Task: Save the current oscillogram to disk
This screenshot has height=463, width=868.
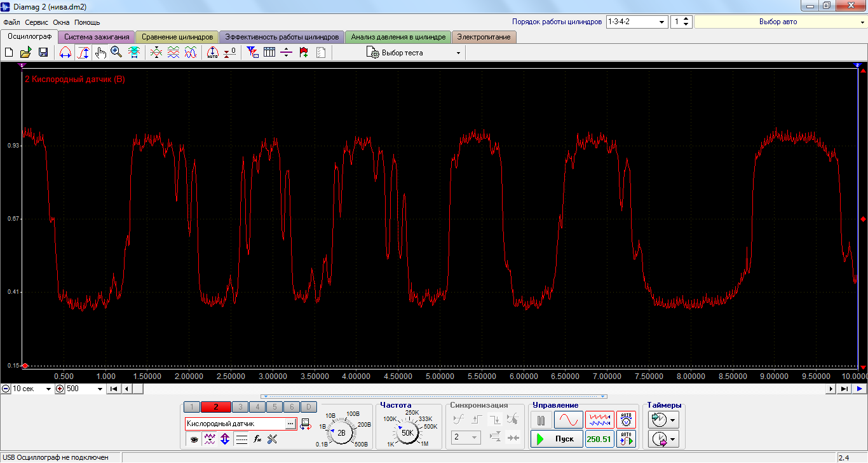Action: 43,53
